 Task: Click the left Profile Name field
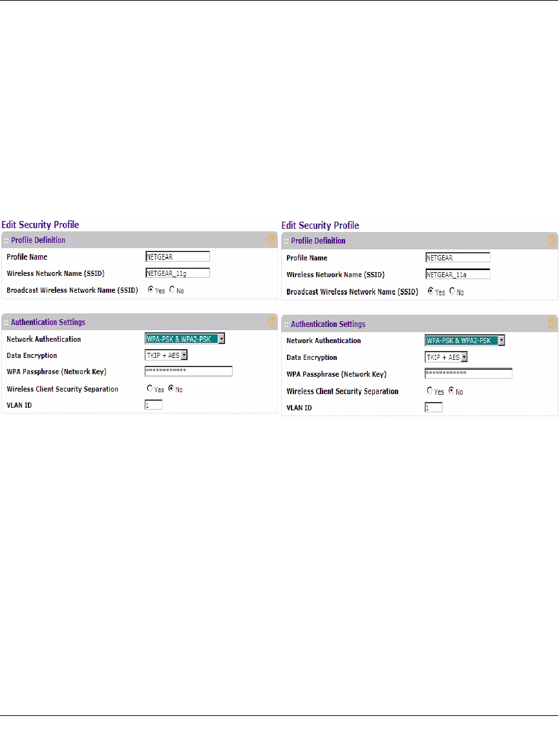(178, 257)
